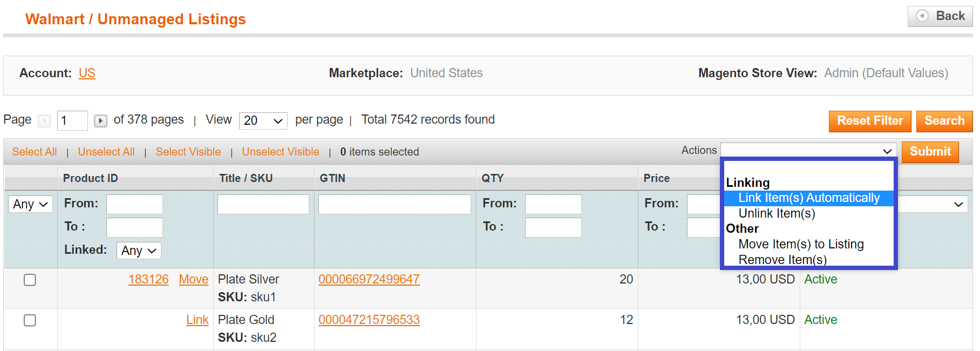Open the View per-page dropdown
The height and width of the screenshot is (351, 980).
coord(263,121)
